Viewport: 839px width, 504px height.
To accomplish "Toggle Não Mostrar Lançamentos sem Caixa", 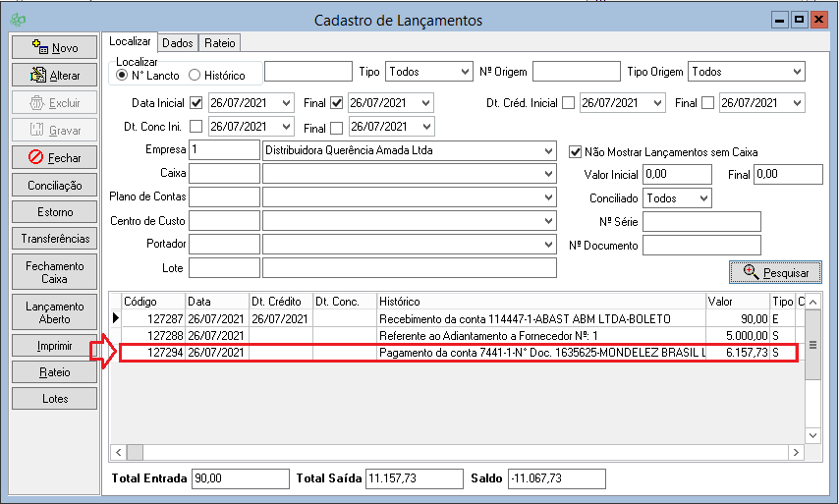I will (577, 151).
